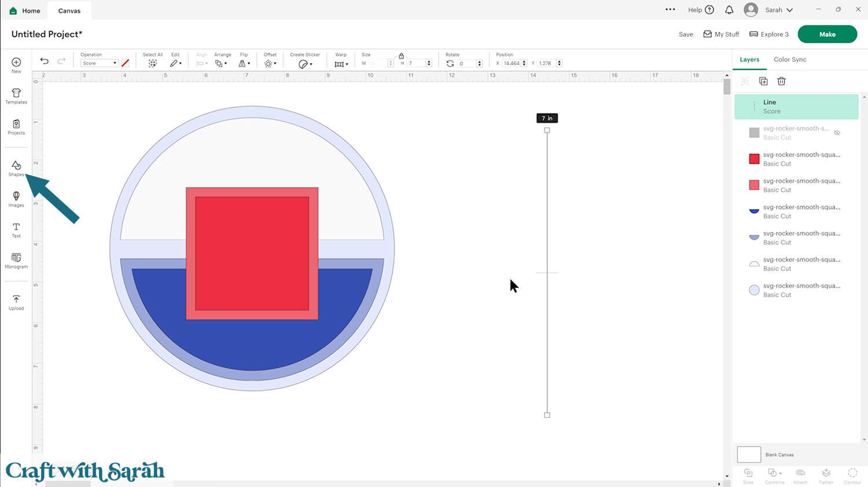Open the Images library from sidebar

(16, 199)
